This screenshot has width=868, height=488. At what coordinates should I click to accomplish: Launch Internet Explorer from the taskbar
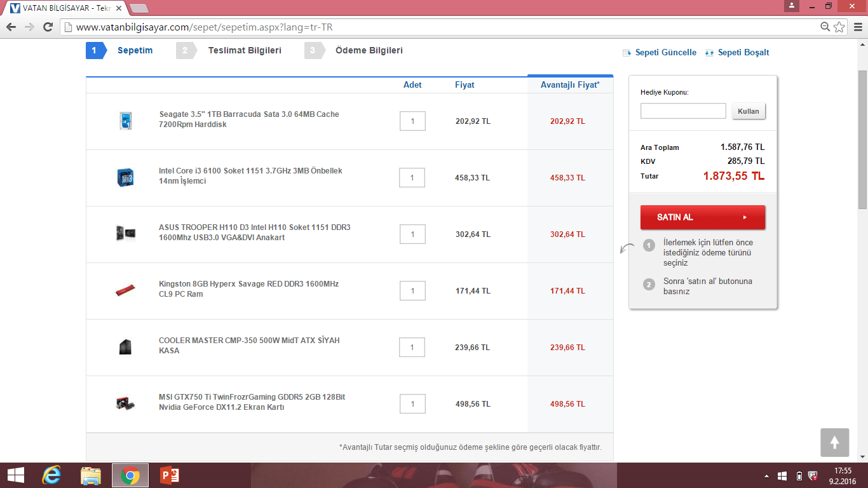coord(51,475)
